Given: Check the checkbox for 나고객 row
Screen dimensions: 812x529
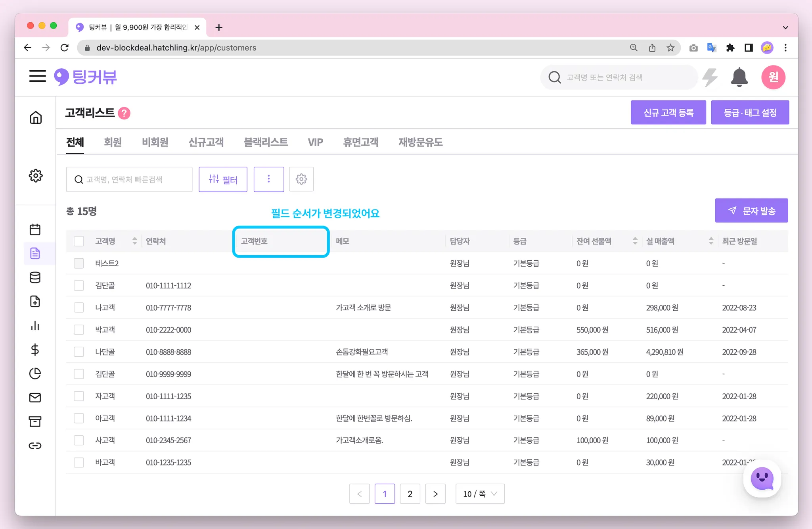Looking at the screenshot, I should point(79,308).
